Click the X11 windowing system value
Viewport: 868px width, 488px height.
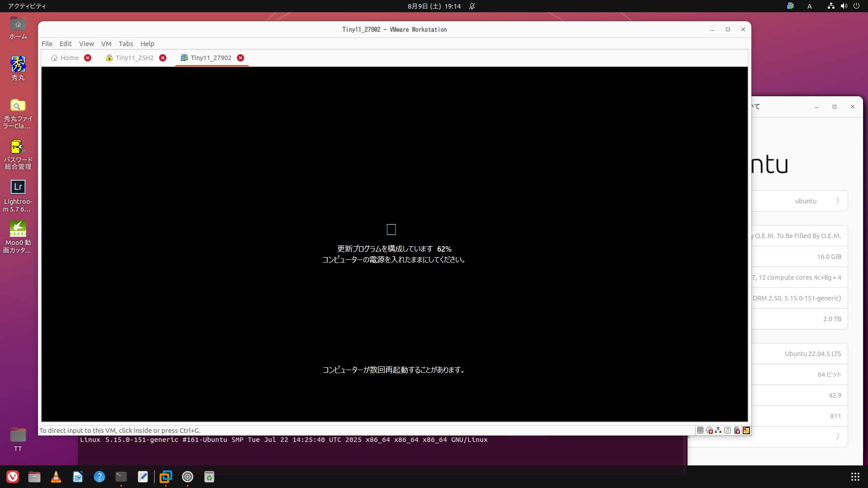835,416
